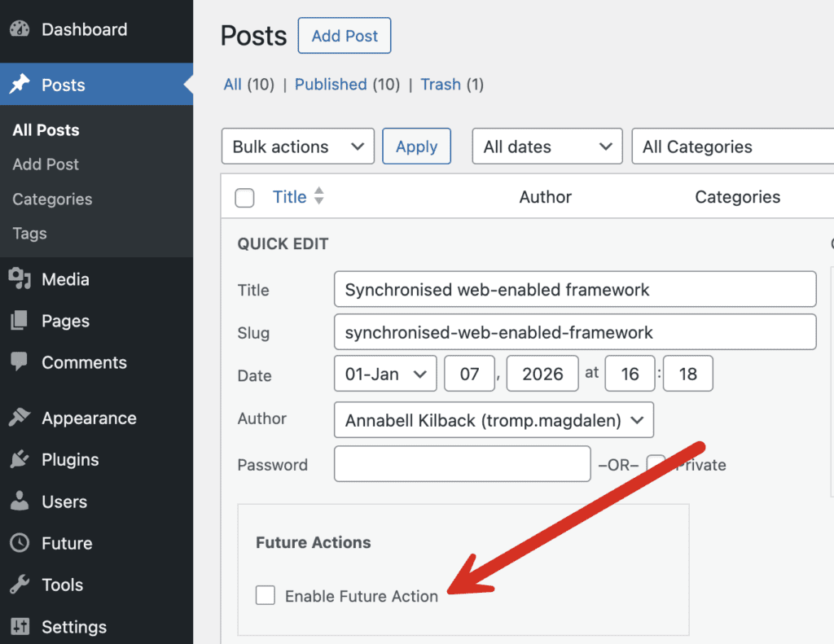Open Tags submenu under Posts
This screenshot has height=644, width=834.
pyautogui.click(x=30, y=234)
